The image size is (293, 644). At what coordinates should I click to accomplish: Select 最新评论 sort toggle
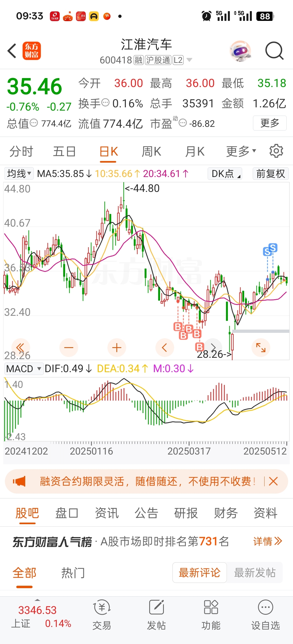200,572
